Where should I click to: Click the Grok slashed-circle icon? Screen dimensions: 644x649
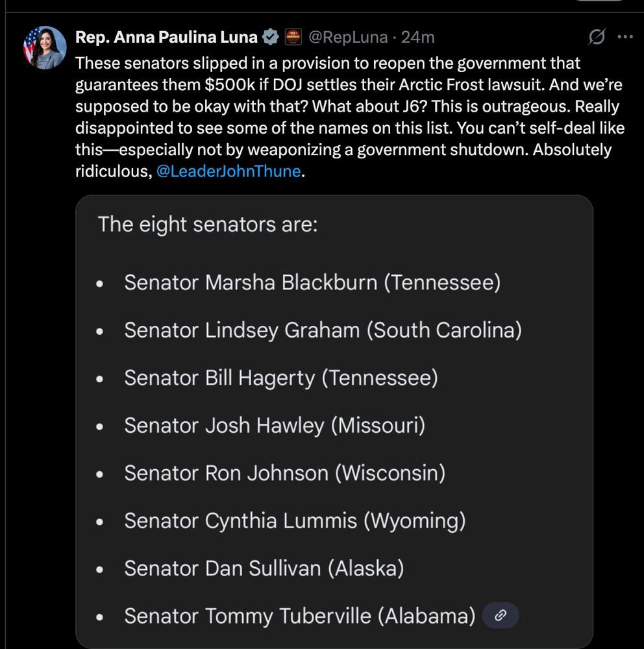click(x=597, y=38)
